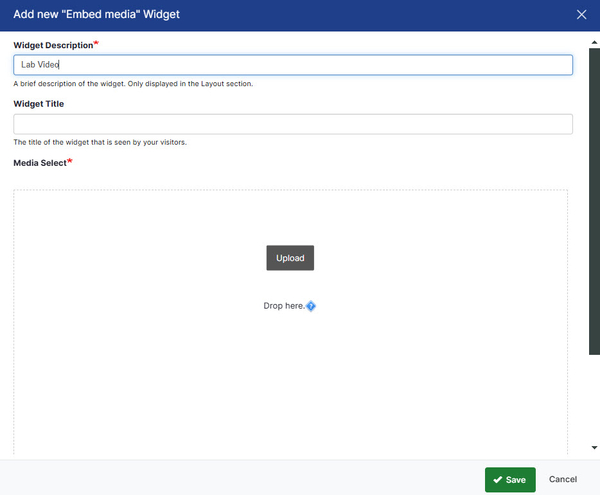This screenshot has height=495, width=600.
Task: Click the scrollbar down arrow
Action: coord(594,448)
